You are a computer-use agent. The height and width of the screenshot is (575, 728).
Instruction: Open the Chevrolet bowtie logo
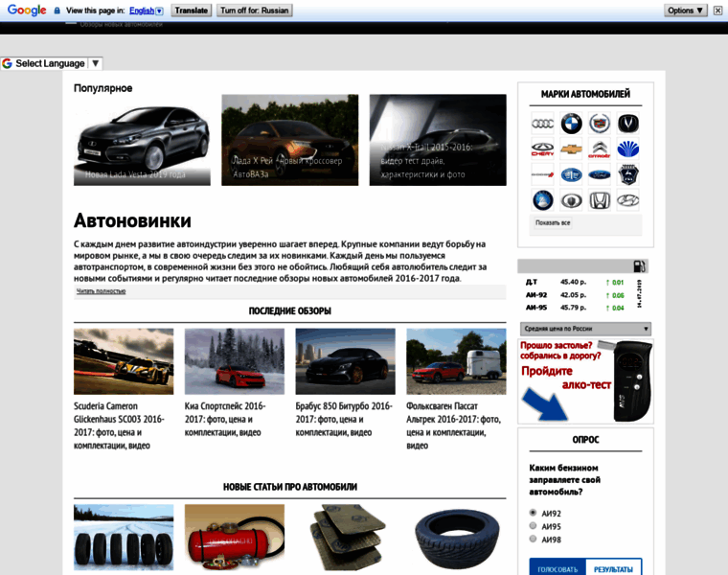coord(571,149)
